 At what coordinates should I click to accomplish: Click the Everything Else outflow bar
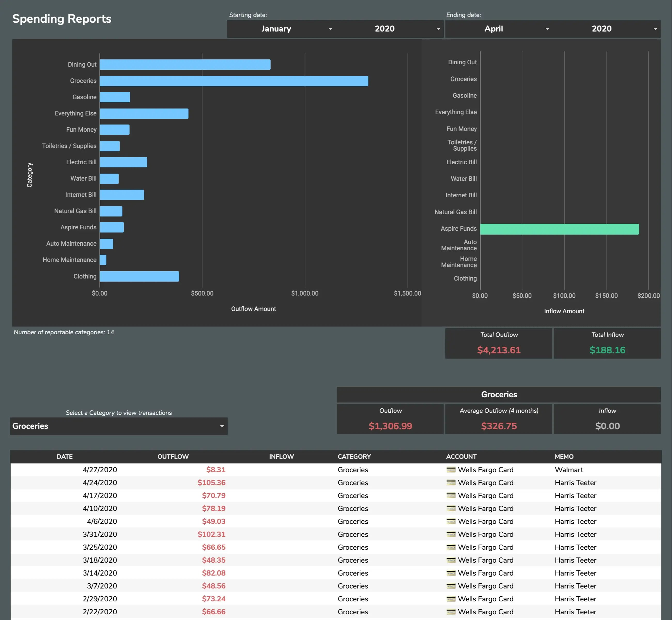[x=144, y=114]
